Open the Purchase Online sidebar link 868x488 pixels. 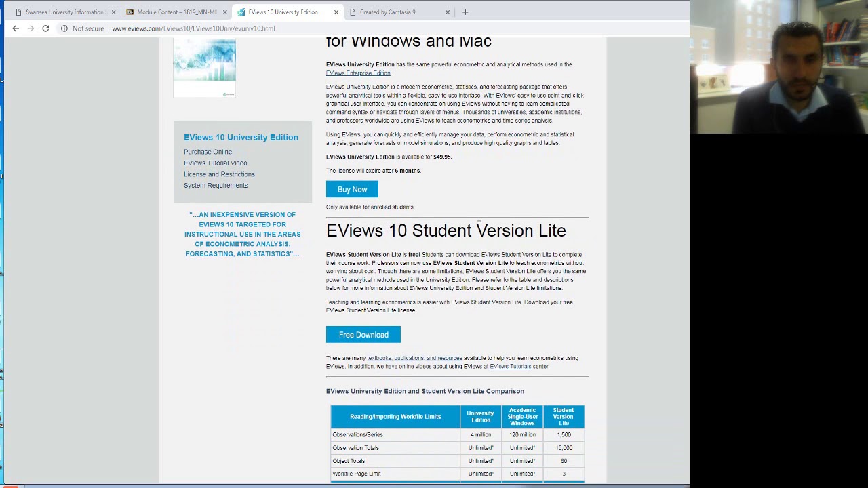pos(208,152)
